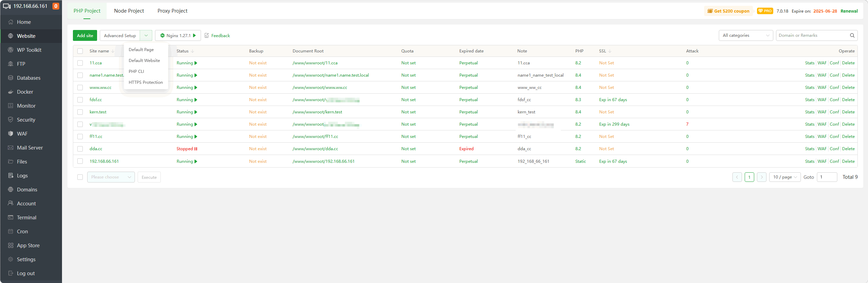The image size is (868, 283).
Task: Select the checkbox for the dda.cc row
Action: 80,149
